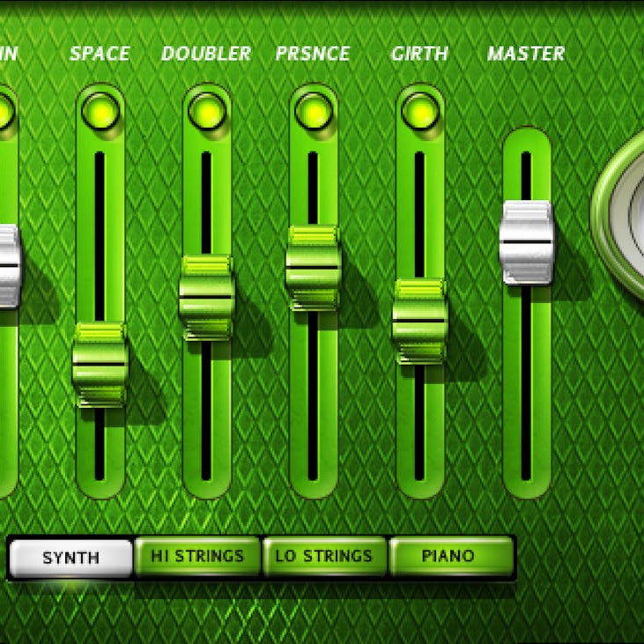Viewport: 644px width, 644px height.
Task: Select the SYNTH instrument tab
Action: (x=70, y=558)
